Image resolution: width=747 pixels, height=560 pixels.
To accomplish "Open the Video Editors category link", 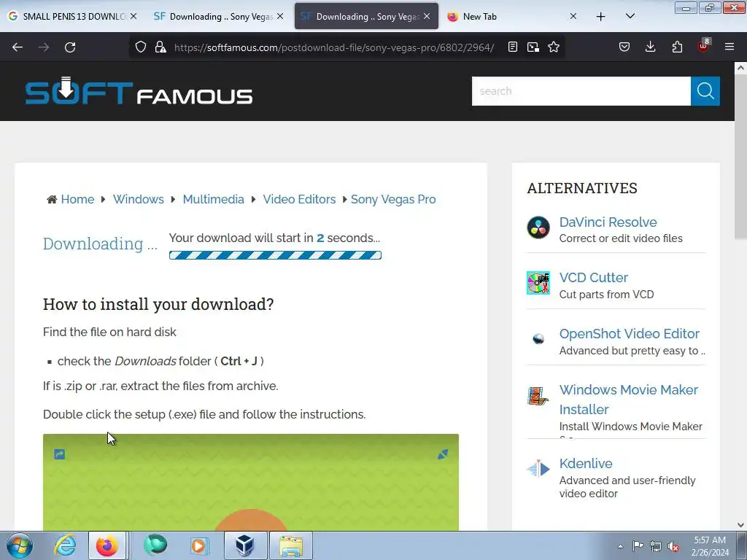I will 299,199.
